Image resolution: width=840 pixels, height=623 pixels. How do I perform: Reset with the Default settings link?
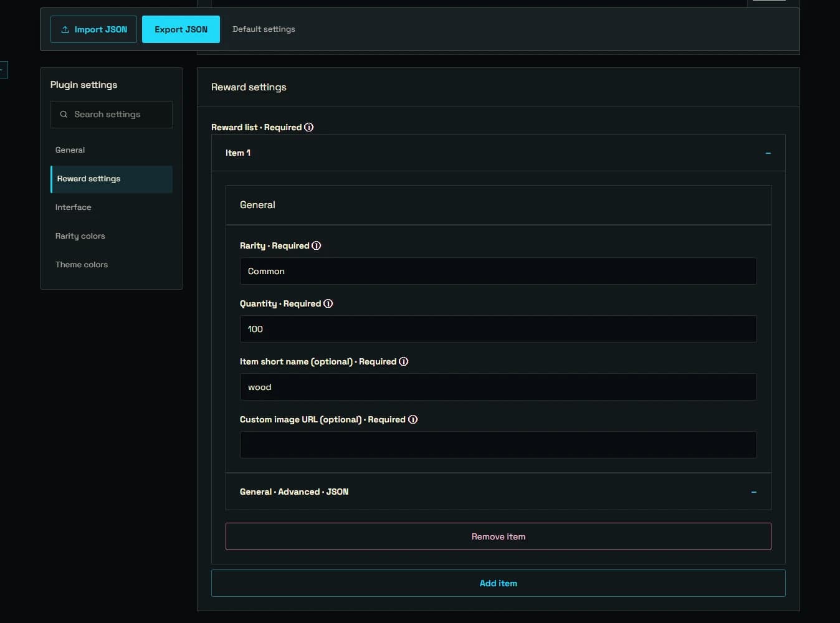(x=264, y=29)
